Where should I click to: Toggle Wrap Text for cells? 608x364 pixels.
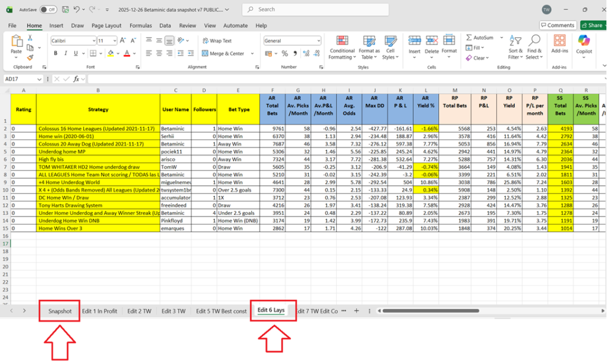217,41
